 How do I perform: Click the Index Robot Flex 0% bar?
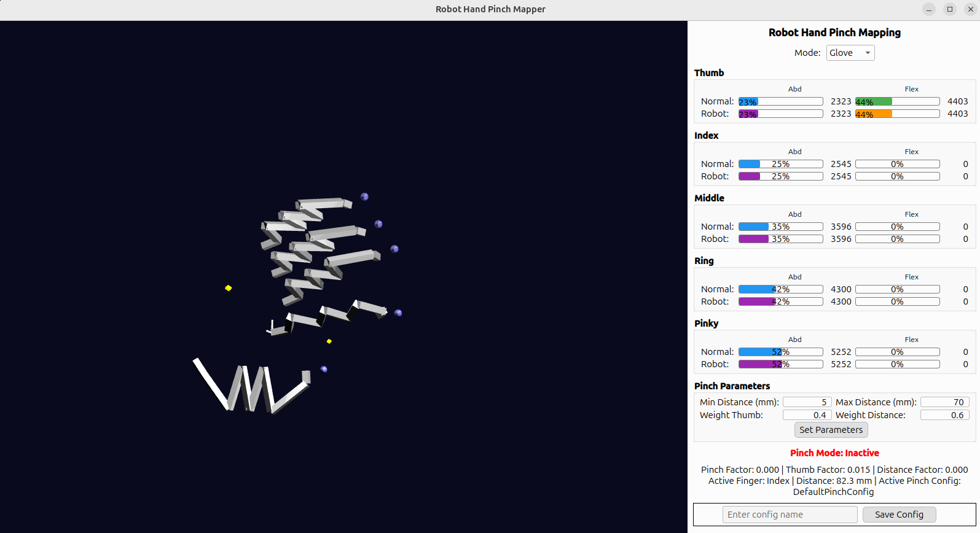coord(898,176)
